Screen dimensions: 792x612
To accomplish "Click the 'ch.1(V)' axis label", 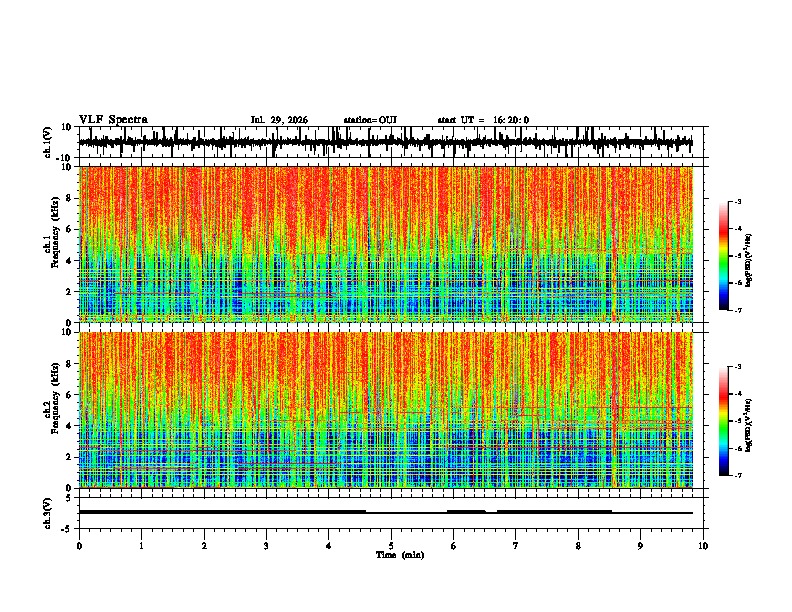I will (48, 142).
